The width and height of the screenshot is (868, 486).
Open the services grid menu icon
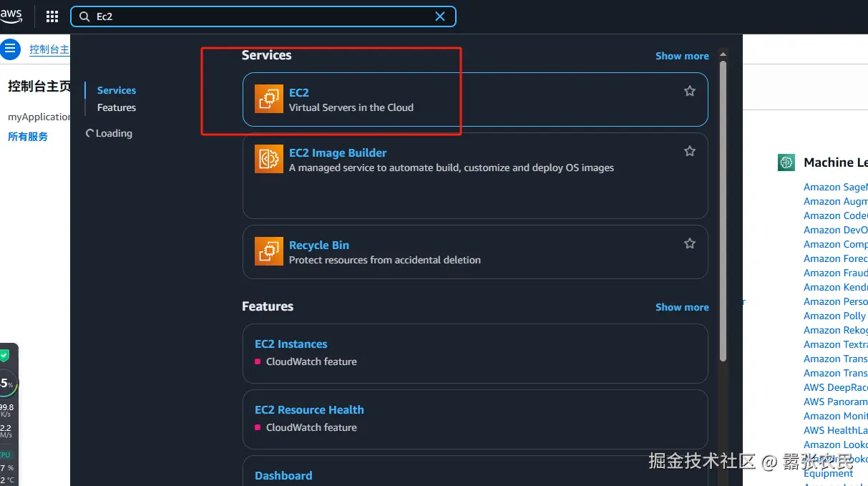pyautogui.click(x=52, y=16)
